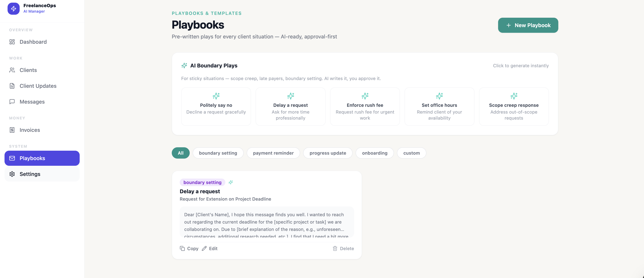
Task: Click the FreelanceOps lightning bolt logo
Action: 14,8
